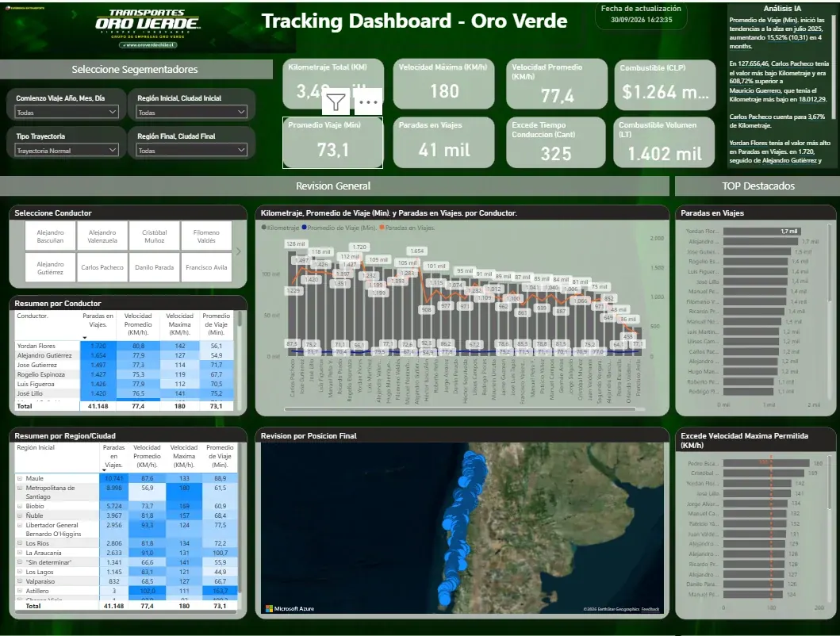
Task: Click Jose Gutierrez row in conductor table
Action: click(x=125, y=365)
